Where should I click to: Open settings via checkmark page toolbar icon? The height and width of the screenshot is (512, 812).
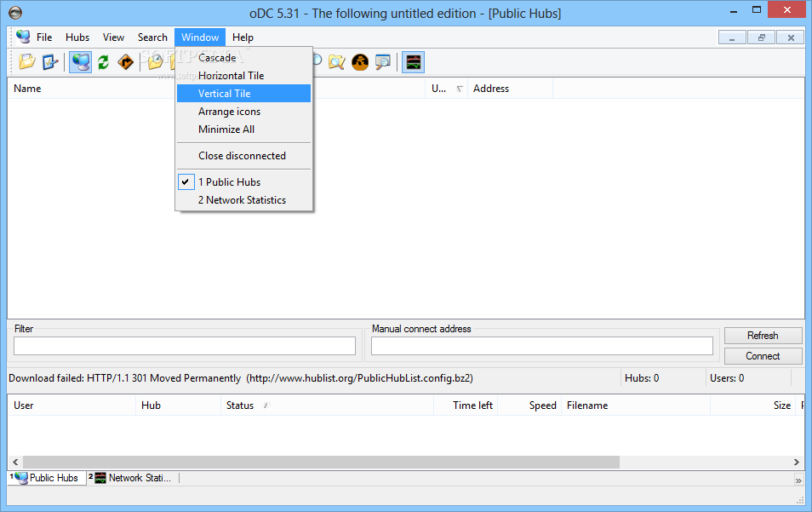coord(49,62)
